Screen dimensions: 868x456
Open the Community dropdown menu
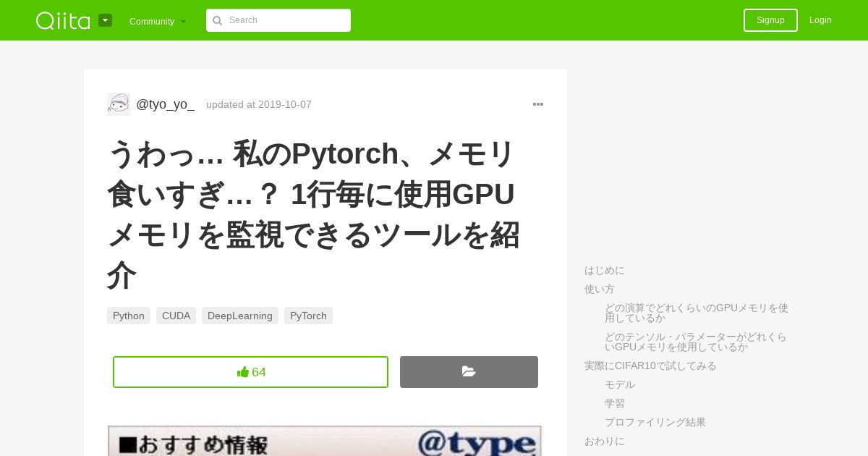tap(158, 21)
